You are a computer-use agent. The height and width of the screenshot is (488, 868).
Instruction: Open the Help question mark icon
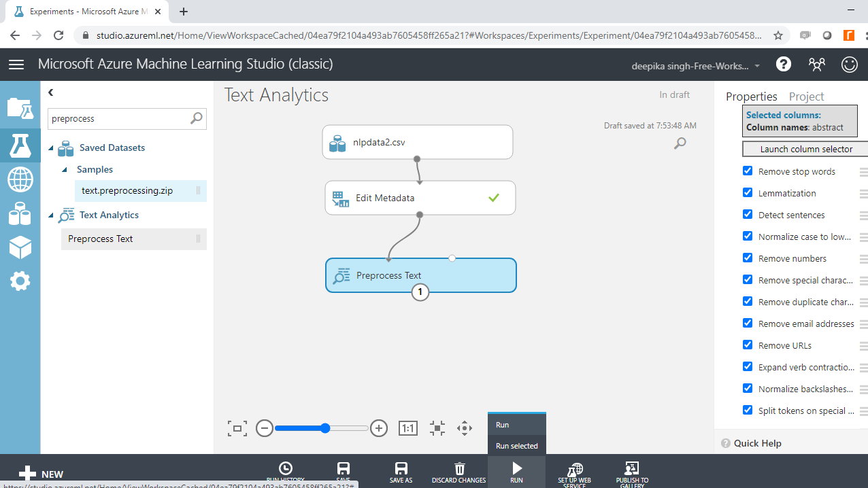(784, 64)
